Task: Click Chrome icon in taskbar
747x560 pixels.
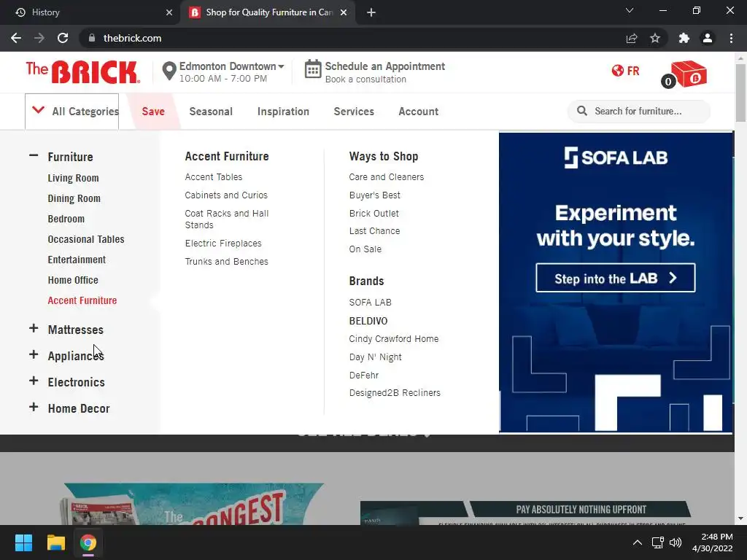Action: [88, 542]
